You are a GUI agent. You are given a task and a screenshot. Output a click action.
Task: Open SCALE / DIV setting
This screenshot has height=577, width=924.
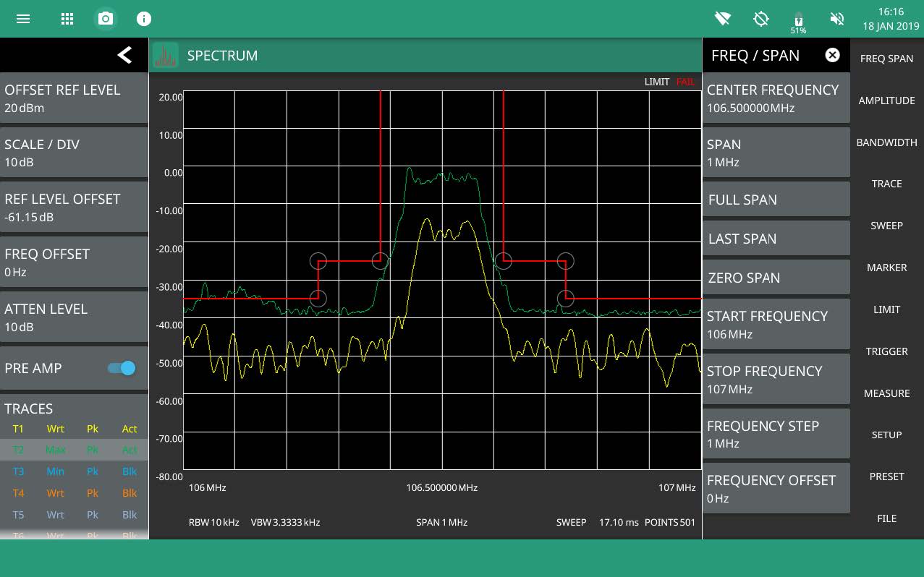(x=74, y=153)
